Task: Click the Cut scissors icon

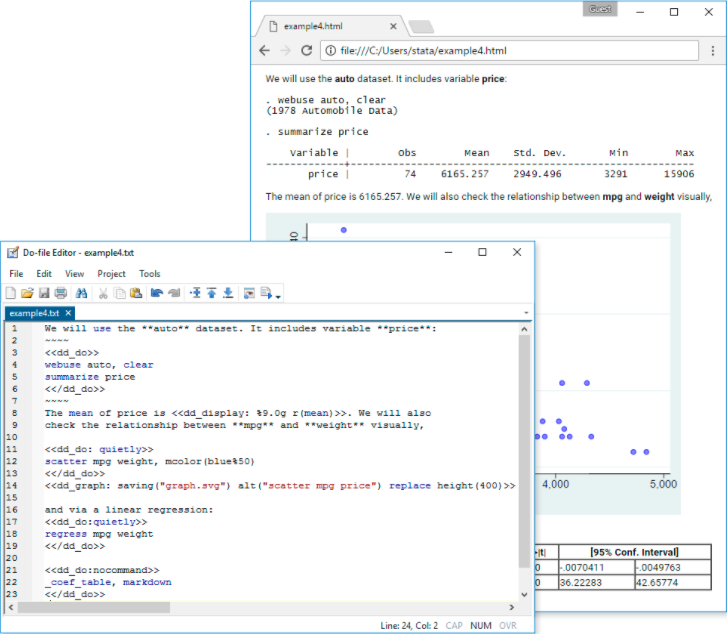Action: click(103, 293)
